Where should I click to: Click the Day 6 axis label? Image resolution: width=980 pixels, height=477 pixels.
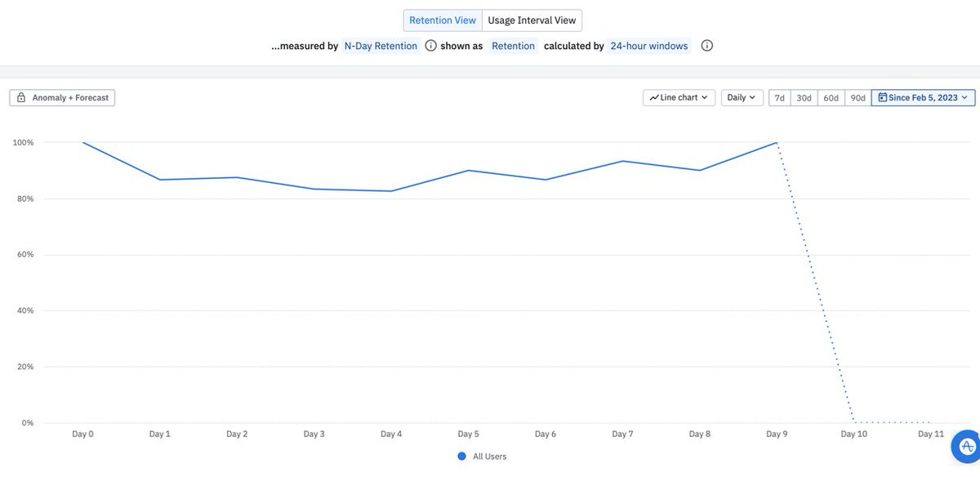[545, 434]
